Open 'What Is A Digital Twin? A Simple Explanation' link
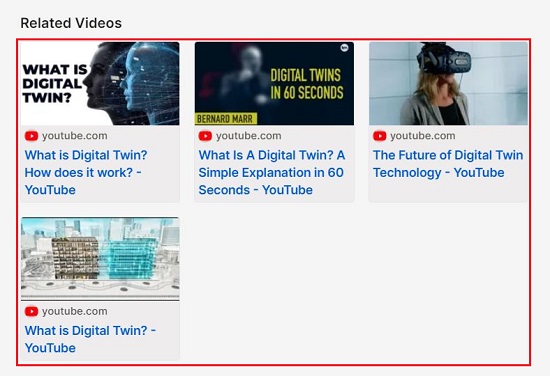 click(272, 173)
